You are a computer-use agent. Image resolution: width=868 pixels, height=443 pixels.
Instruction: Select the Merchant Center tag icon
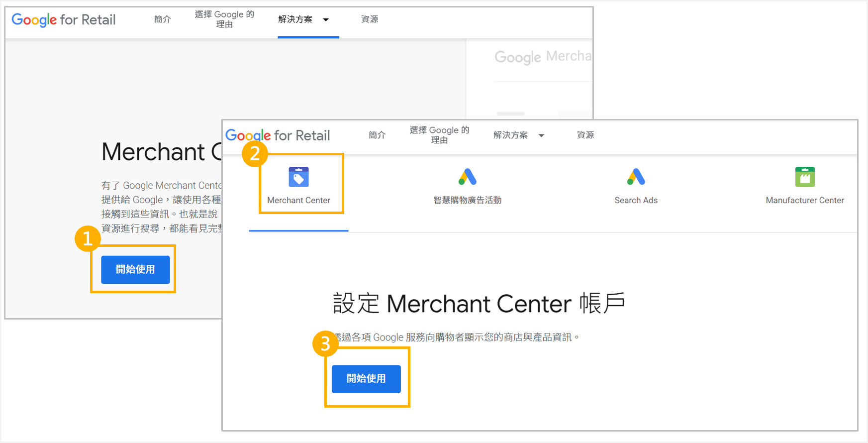pos(298,177)
